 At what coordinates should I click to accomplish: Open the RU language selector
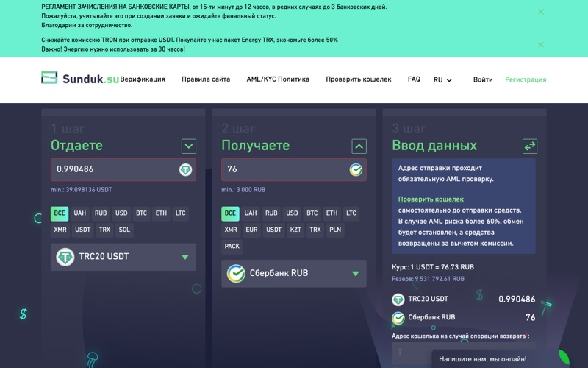coord(442,80)
